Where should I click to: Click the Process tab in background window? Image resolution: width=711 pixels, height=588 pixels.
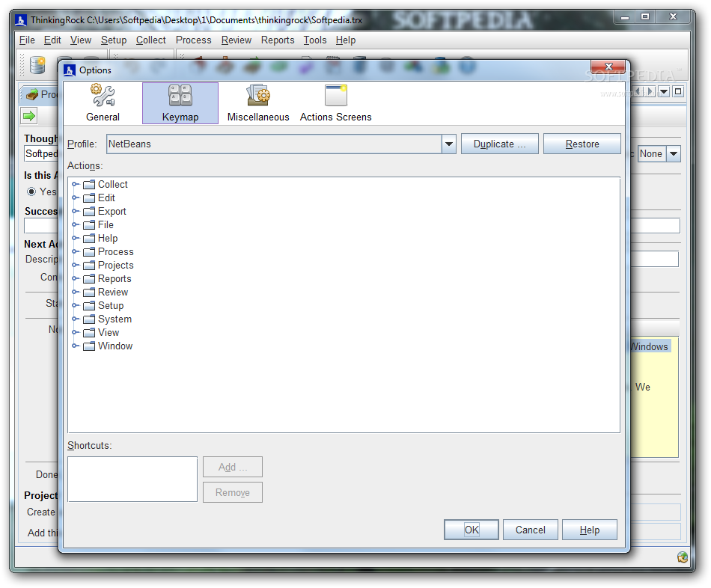point(41,95)
